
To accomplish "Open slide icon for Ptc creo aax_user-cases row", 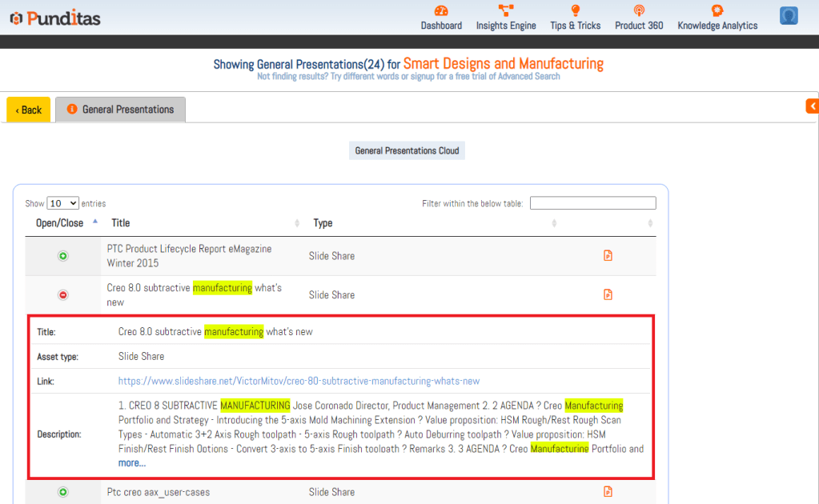I will [x=608, y=491].
